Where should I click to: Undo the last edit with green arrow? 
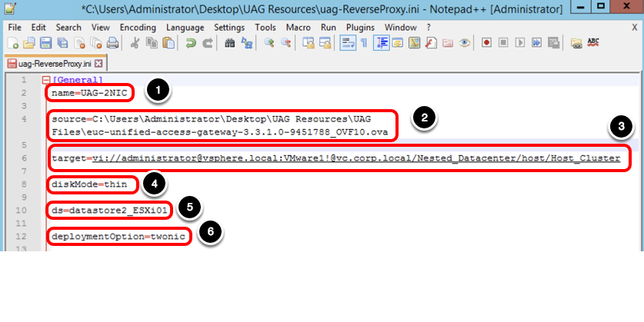coord(191,43)
